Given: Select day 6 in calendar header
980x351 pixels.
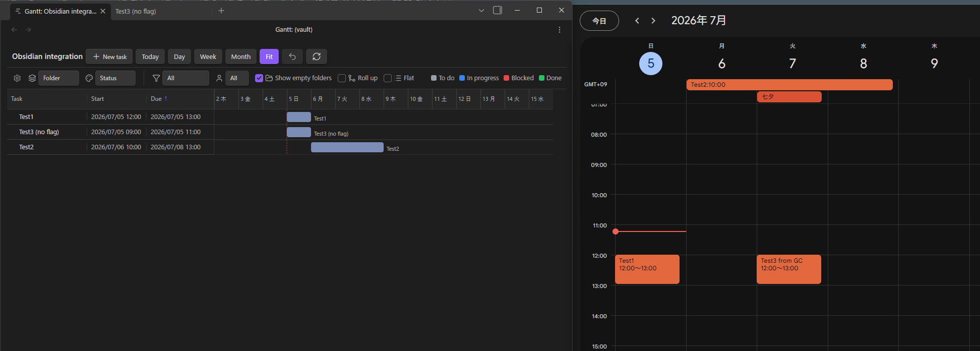Looking at the screenshot, I should [x=722, y=64].
